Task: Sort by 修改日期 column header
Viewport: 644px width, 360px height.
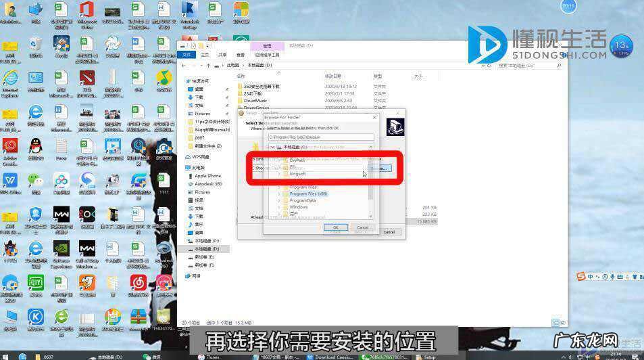Action: 333,76
